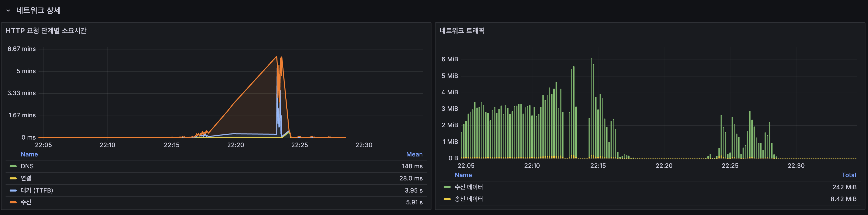Click the 3.33 mins y-axis label
The width and height of the screenshot is (868, 215).
[21, 93]
